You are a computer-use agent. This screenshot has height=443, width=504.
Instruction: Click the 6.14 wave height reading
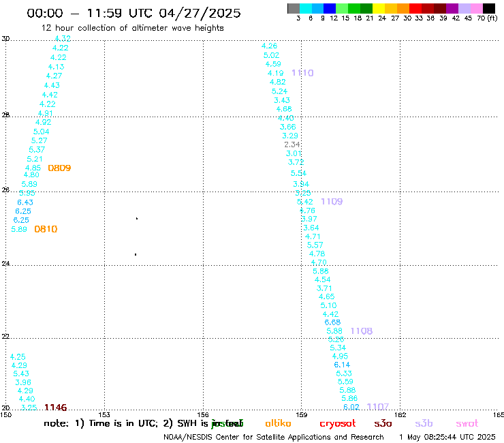pyautogui.click(x=342, y=365)
